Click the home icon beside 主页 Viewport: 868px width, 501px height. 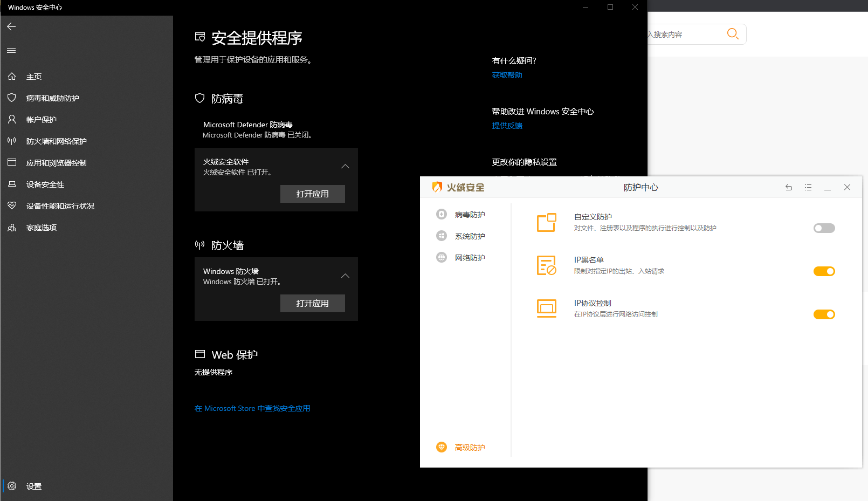12,77
